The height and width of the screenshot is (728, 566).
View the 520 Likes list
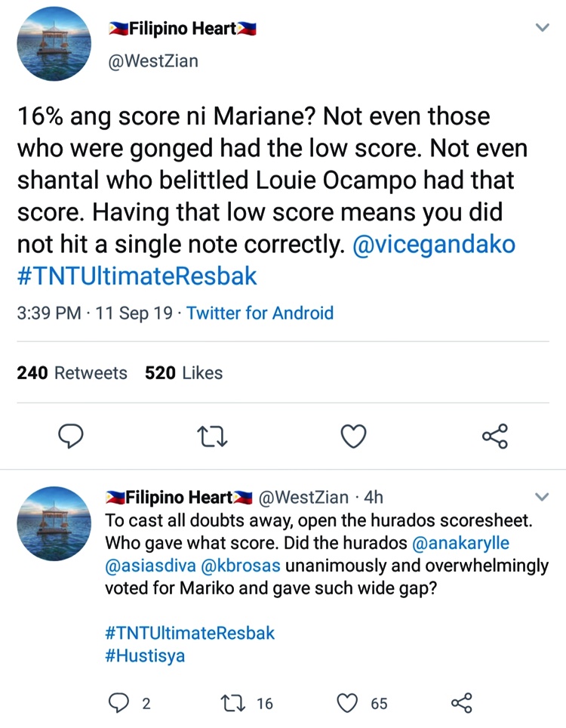[183, 372]
